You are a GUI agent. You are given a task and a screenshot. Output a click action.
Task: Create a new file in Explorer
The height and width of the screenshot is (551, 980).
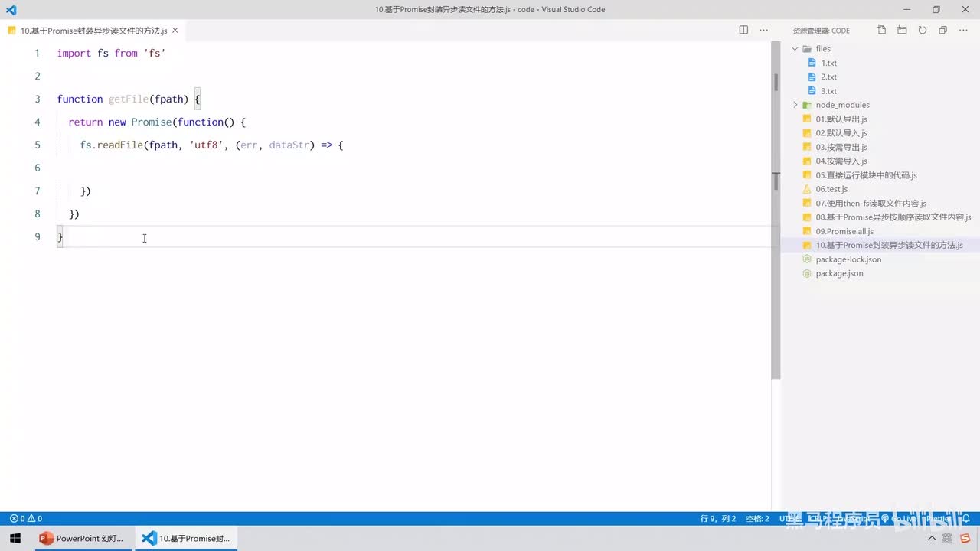click(882, 31)
